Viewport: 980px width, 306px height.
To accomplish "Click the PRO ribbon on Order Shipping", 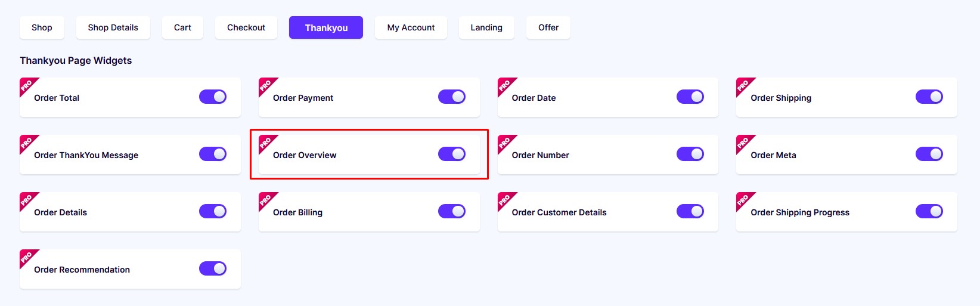I will point(744,85).
